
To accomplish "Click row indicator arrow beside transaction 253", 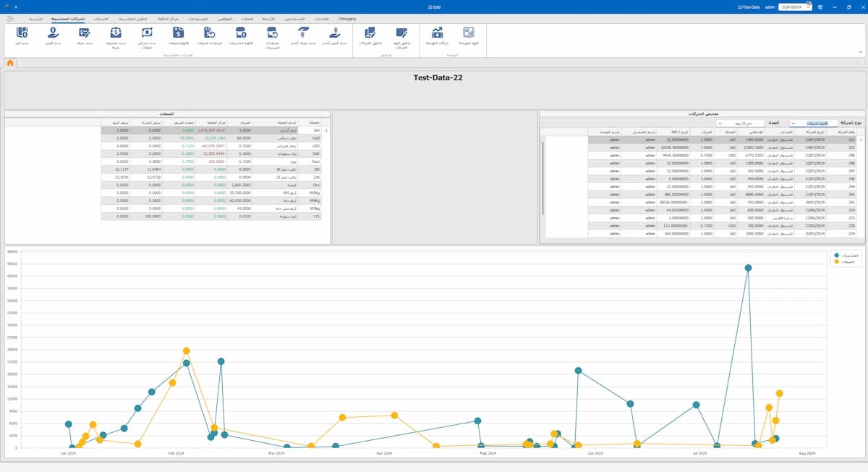I will click(x=861, y=139).
